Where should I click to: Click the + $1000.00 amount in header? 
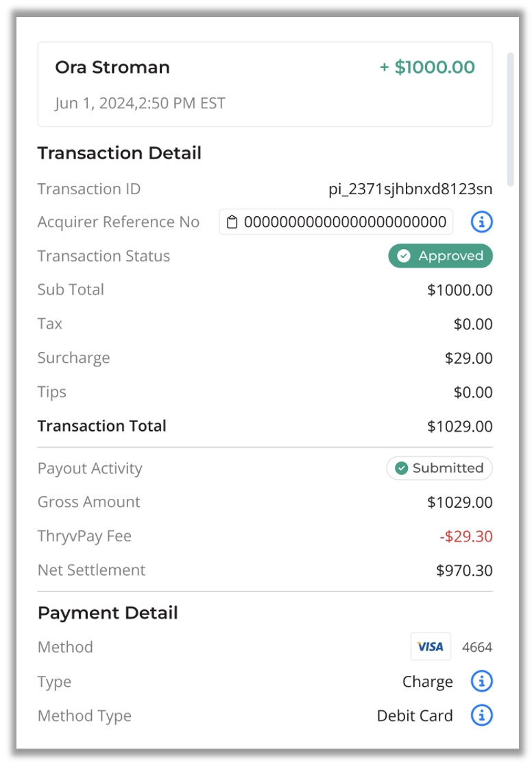(427, 67)
